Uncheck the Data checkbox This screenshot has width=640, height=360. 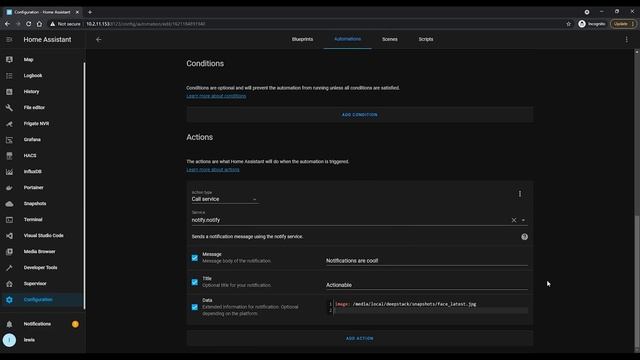[x=195, y=307]
